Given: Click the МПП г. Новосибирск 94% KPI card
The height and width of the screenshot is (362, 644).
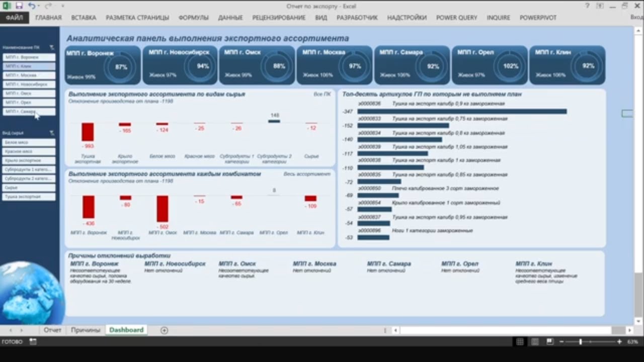Looking at the screenshot, I should click(x=180, y=65).
